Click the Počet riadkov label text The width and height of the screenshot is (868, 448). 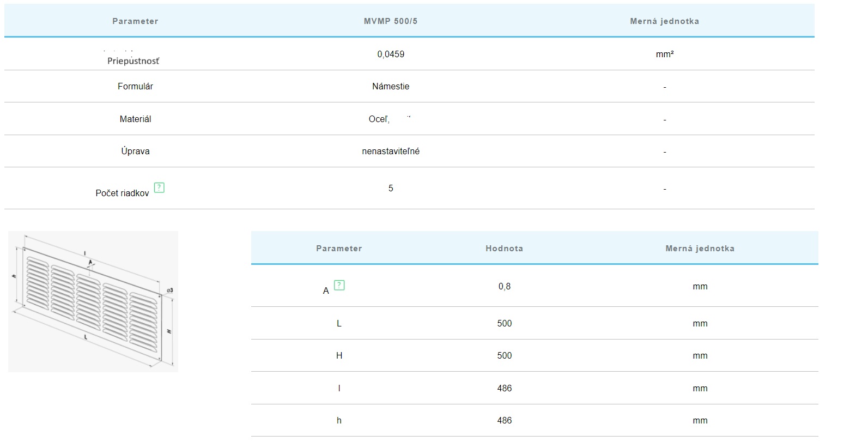122,193
